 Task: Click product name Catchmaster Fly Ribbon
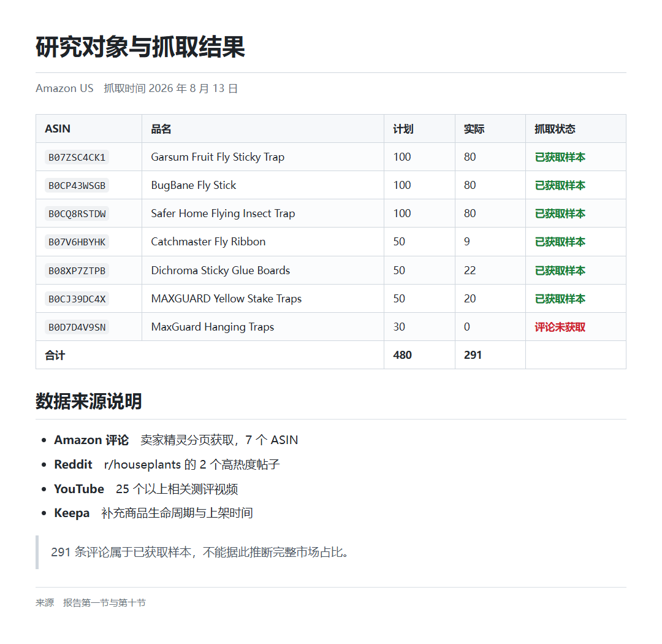(x=208, y=242)
